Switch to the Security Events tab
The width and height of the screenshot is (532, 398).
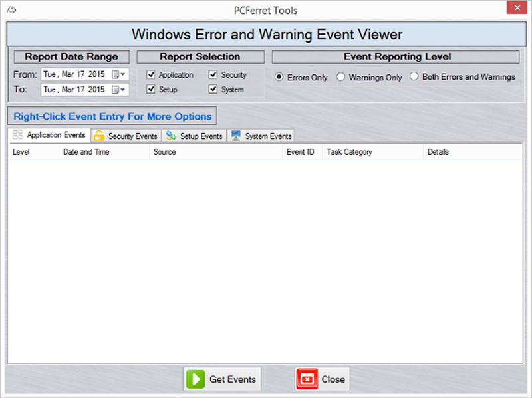pos(126,136)
